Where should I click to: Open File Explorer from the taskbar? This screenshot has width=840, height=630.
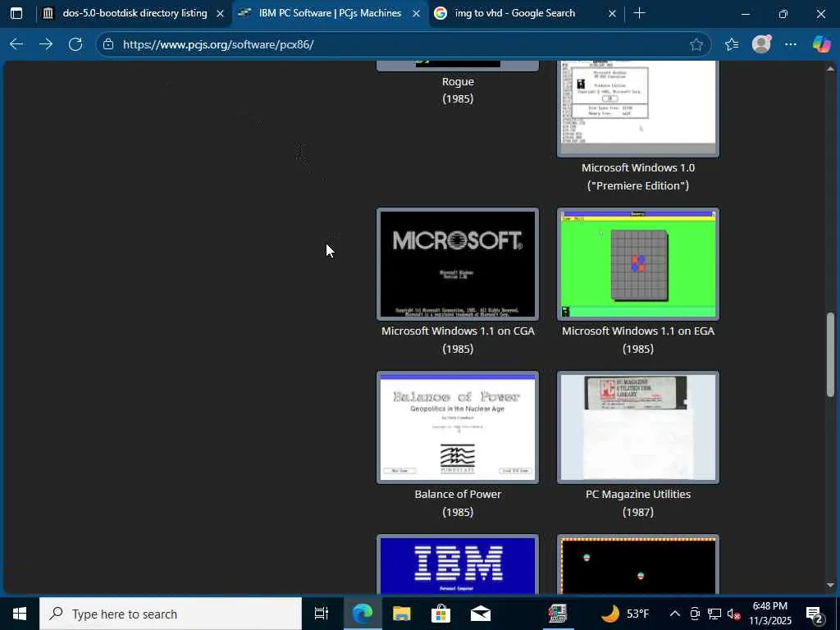(401, 614)
